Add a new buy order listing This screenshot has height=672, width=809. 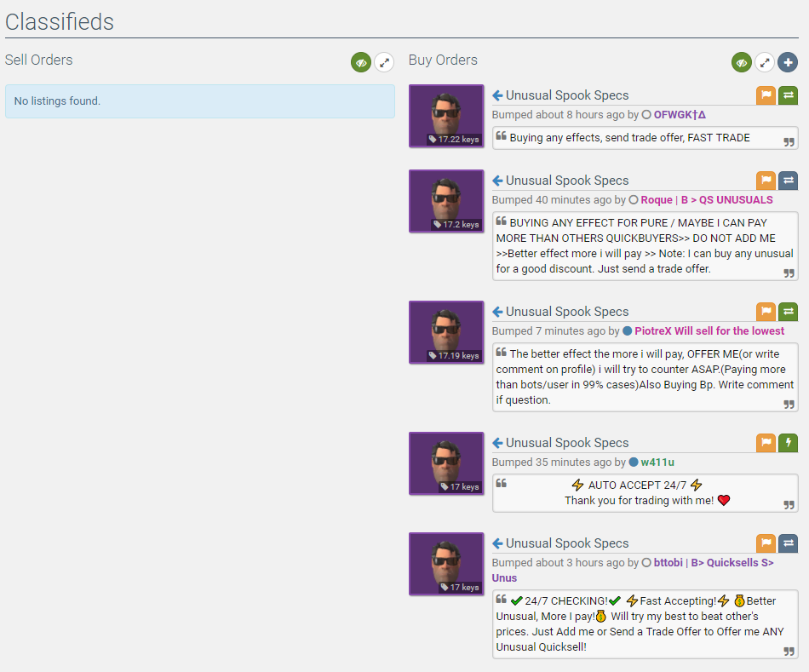[x=788, y=62]
